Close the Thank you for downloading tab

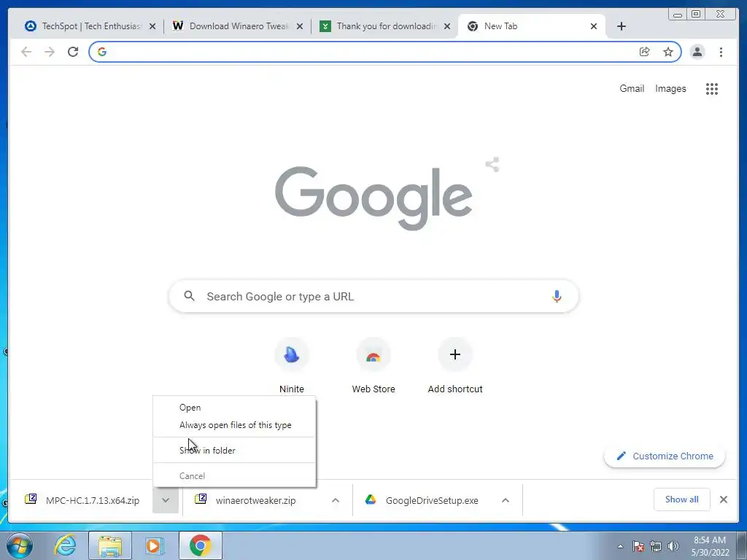click(x=447, y=26)
